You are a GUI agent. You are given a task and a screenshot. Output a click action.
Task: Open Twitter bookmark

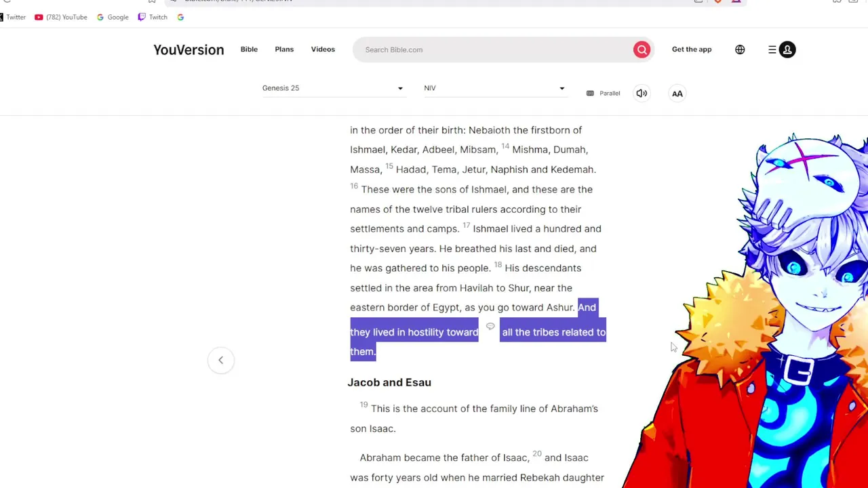point(13,17)
